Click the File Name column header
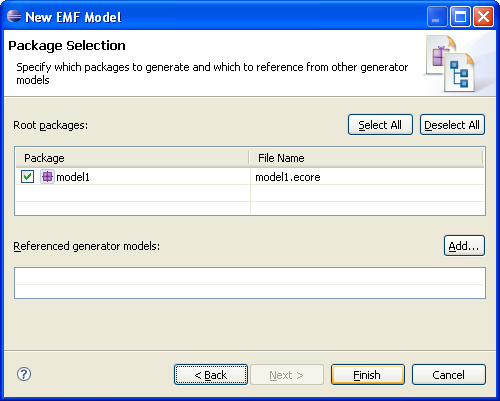Viewport: 500px width, 401px height. click(366, 158)
